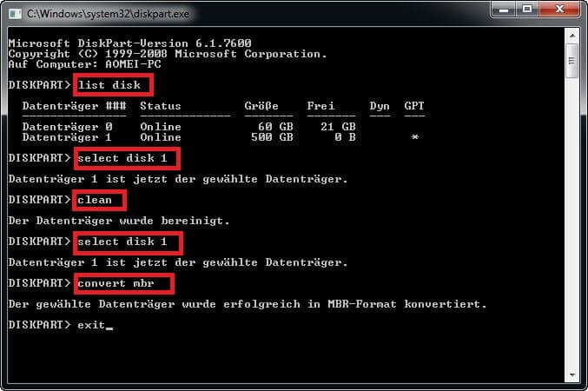Open the diskpart window system menu icon
Image resolution: width=588 pixels, height=391 pixels.
[x=15, y=14]
